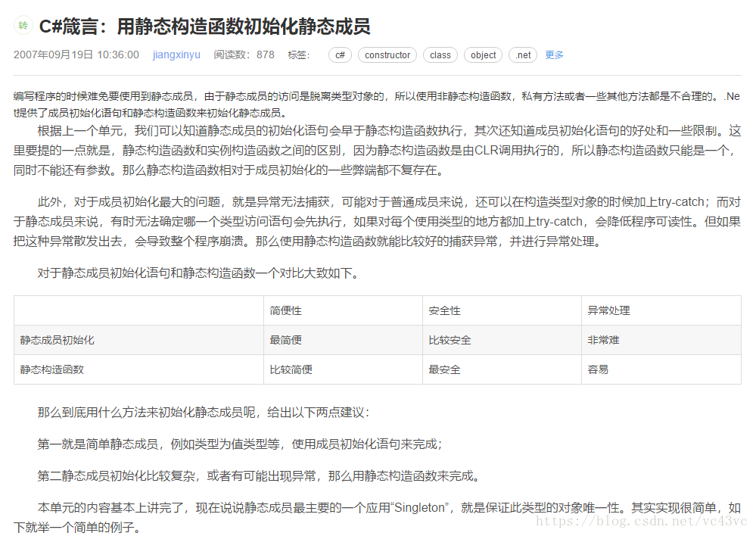756x536 pixels.
Task: Click sentence starting 第一就是简单静态成员
Action: [240, 444]
